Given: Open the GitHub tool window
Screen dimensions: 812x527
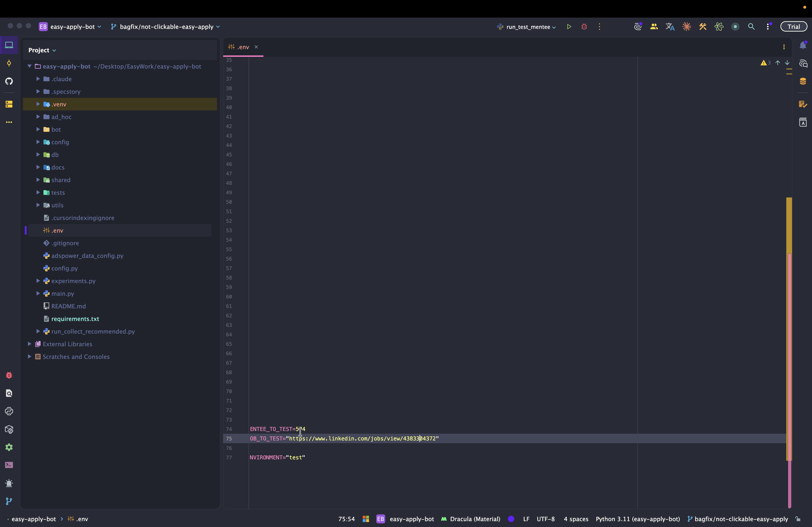Looking at the screenshot, I should coord(9,81).
